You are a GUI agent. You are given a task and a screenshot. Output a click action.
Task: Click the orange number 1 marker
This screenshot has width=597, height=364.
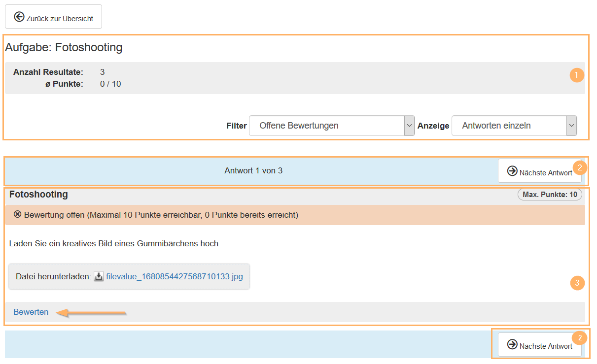click(576, 76)
